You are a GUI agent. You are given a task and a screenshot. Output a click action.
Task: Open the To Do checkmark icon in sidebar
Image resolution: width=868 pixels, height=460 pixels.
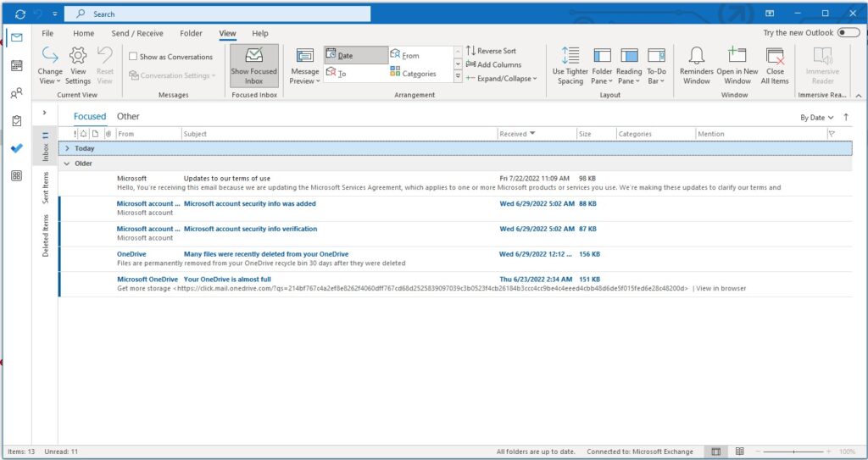(16, 148)
